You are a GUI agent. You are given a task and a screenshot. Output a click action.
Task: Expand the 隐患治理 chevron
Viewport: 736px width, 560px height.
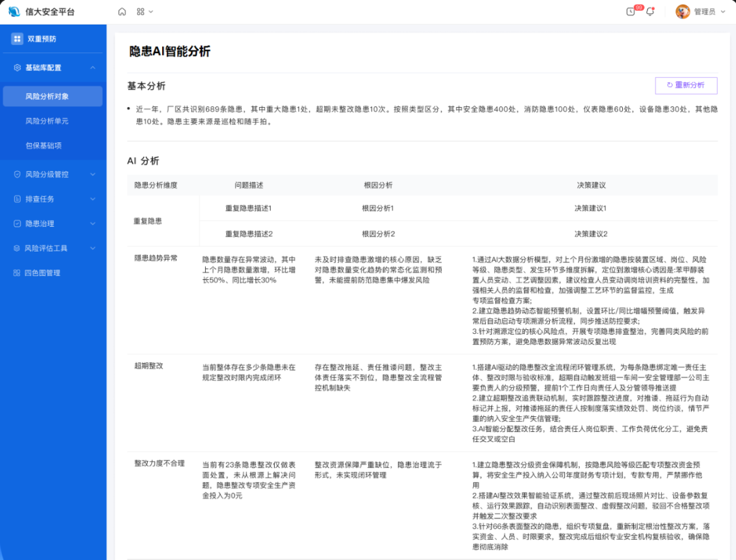pos(93,223)
